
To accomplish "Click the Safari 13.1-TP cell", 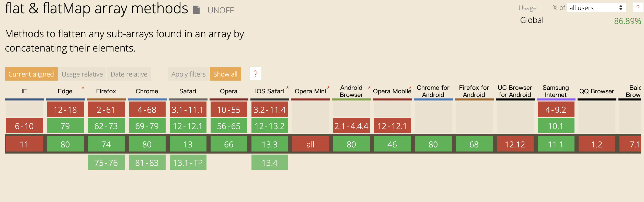I will coord(188,162).
